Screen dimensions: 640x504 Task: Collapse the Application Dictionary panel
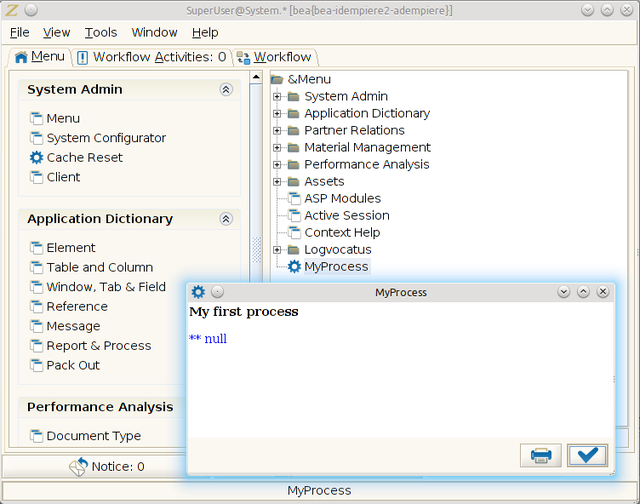tap(226, 218)
